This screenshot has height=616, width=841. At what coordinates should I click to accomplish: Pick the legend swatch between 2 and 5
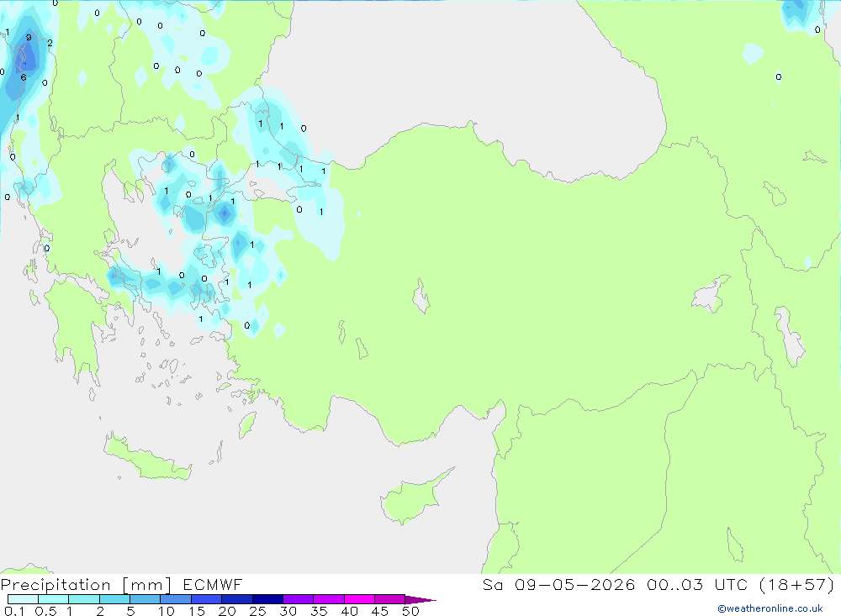[x=114, y=599]
